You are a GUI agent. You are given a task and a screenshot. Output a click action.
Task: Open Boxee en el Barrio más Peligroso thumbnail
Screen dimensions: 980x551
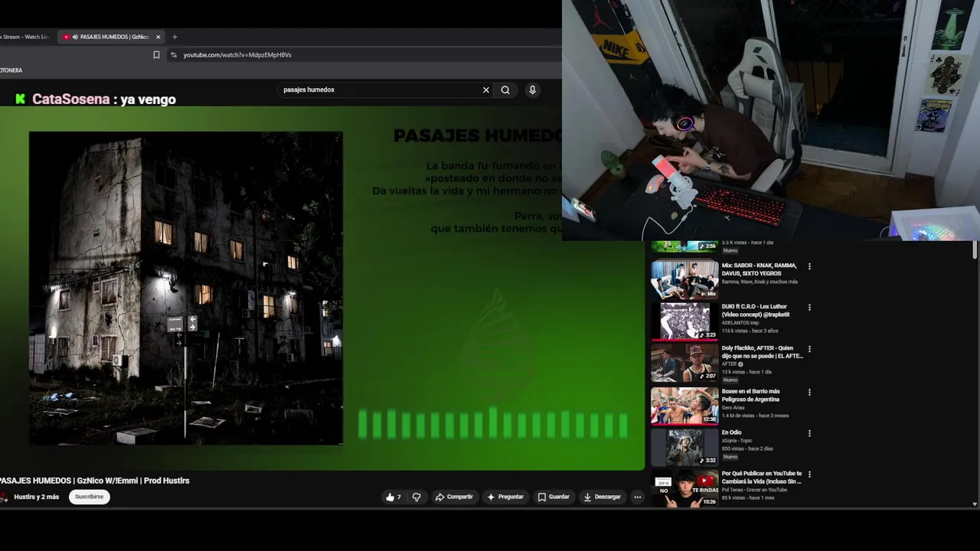point(684,406)
